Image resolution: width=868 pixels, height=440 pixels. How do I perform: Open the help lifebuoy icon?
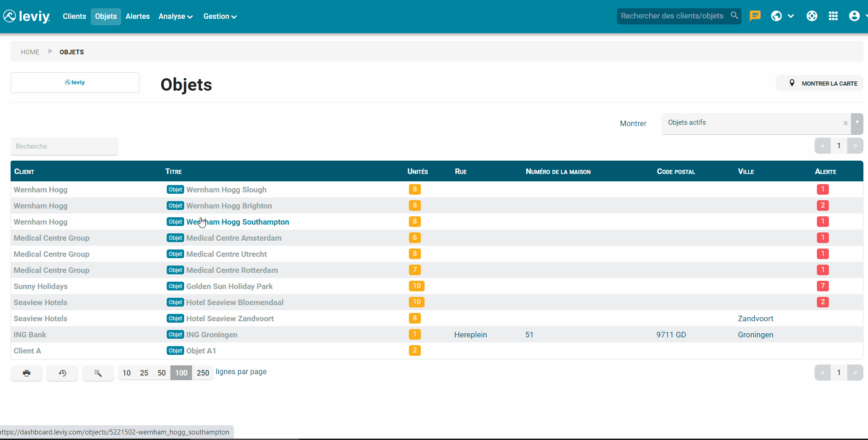(812, 16)
